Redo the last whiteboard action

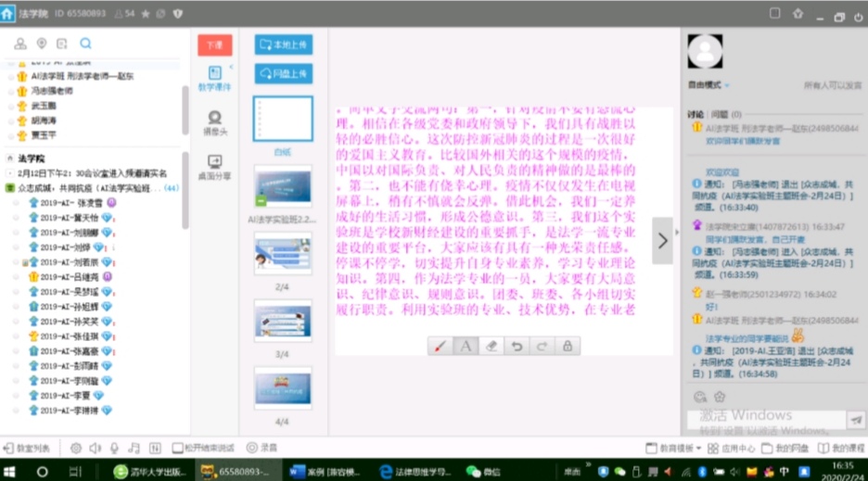(542, 346)
